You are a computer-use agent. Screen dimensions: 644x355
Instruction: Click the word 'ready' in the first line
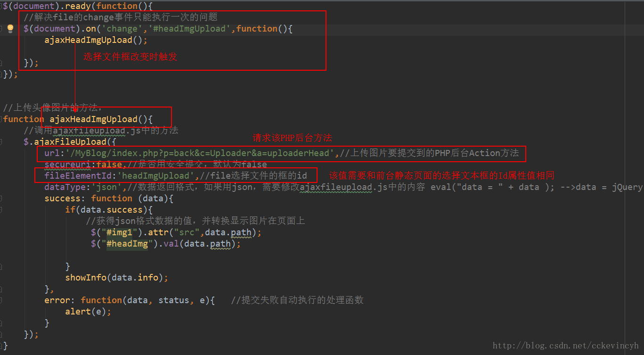click(78, 6)
